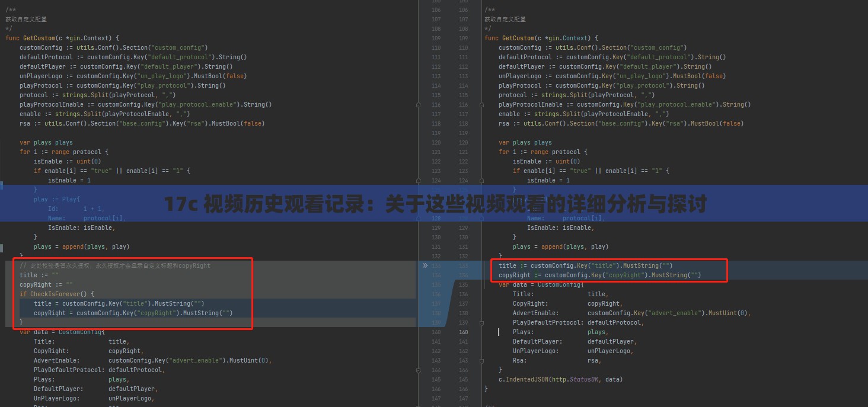Click the 'title := ""' line in left pane
The image size is (868, 407).
tap(39, 275)
